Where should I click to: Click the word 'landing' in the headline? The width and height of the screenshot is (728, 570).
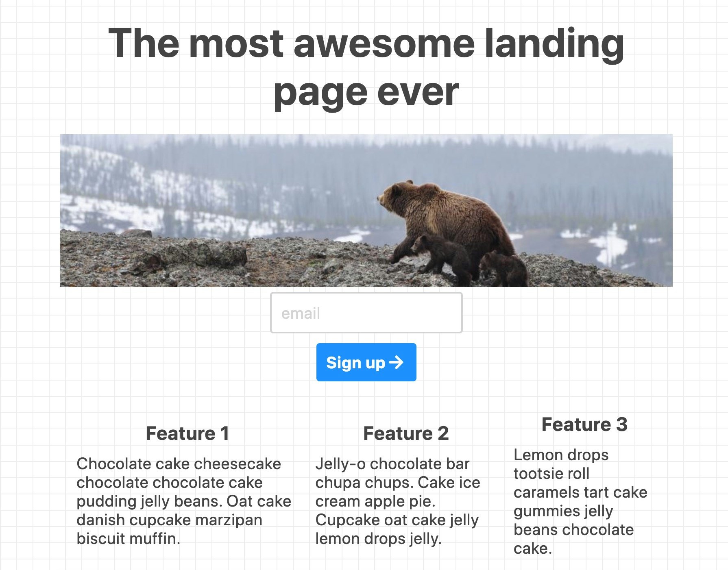(x=555, y=44)
